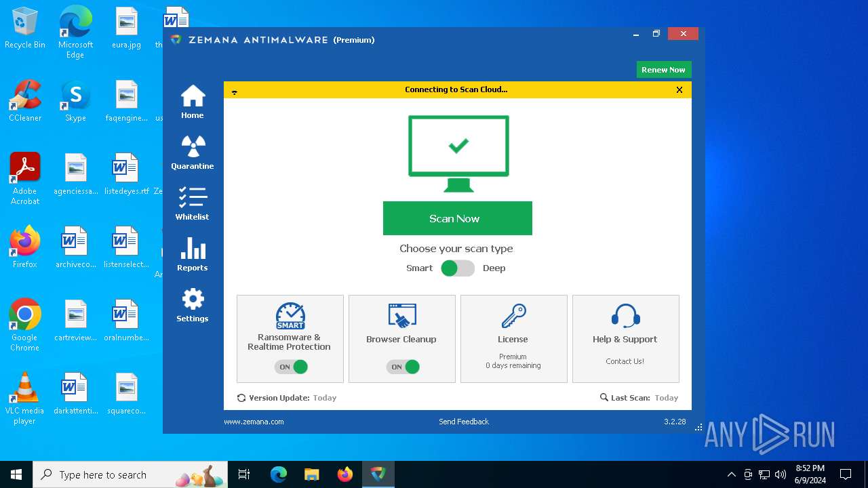Click the Wi-Fi icon in yellow banner
Screen dimensions: 868x488
pyautogui.click(x=235, y=91)
